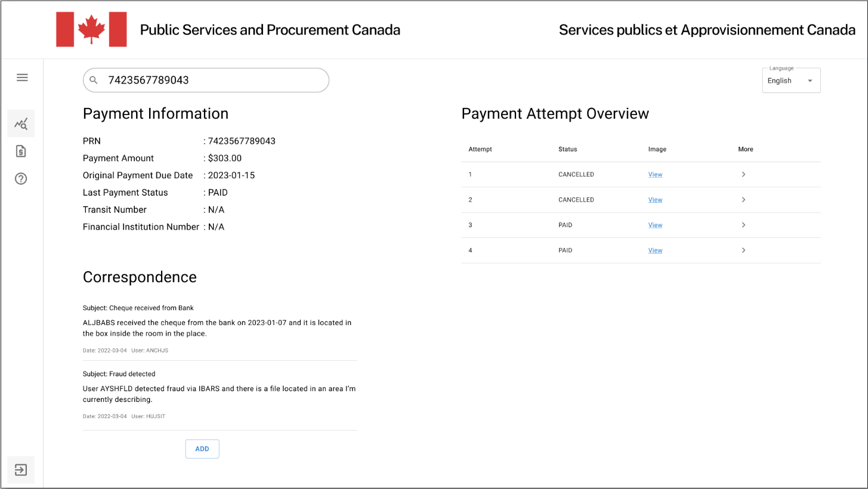Click the Attempt column header
Image resolution: width=868 pixels, height=489 pixels.
(x=480, y=149)
